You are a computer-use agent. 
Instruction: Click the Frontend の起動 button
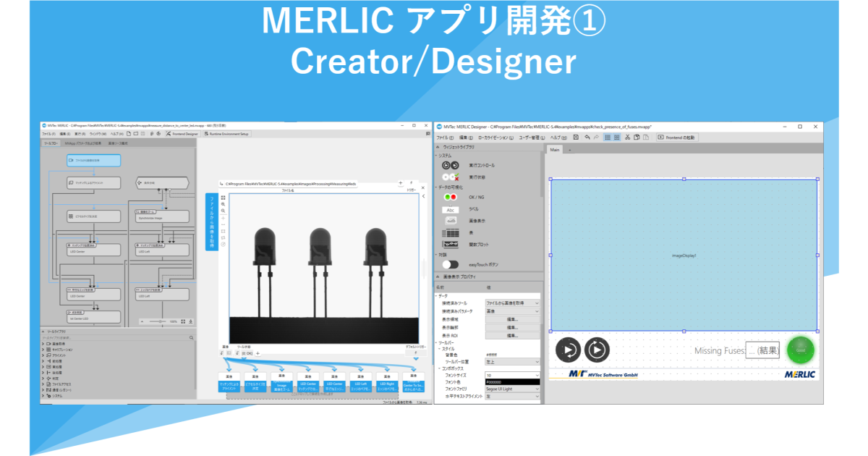(x=676, y=137)
